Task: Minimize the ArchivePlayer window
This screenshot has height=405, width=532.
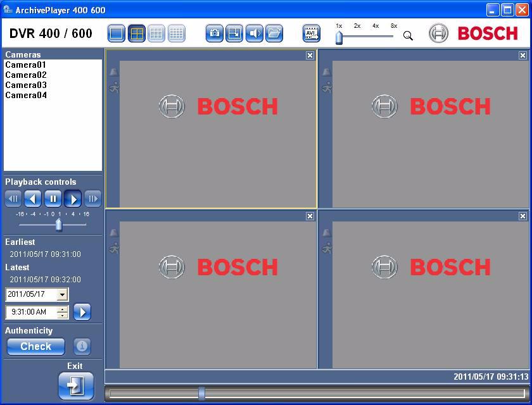Action: (492, 10)
